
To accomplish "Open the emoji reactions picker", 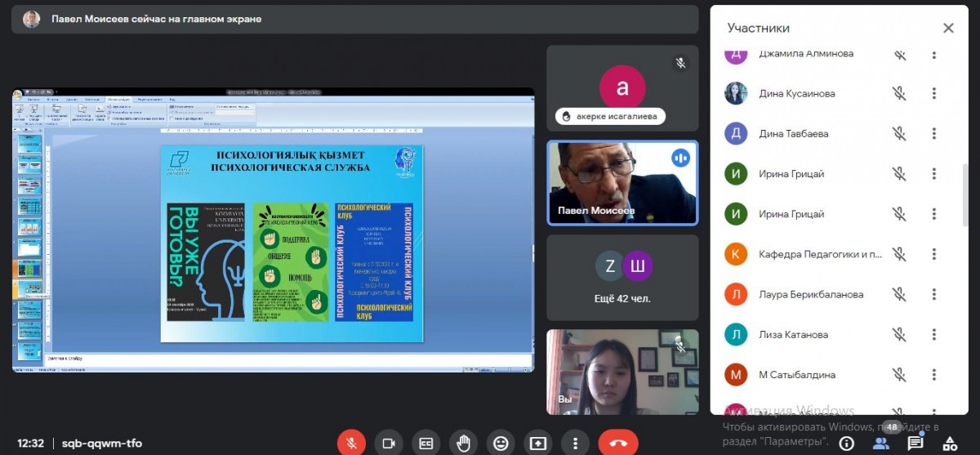I will pos(501,443).
